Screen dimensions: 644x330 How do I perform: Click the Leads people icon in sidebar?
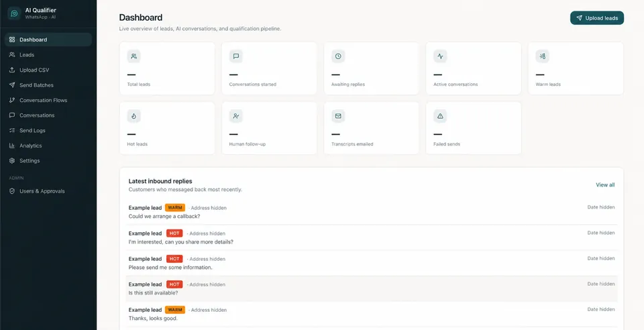click(12, 54)
